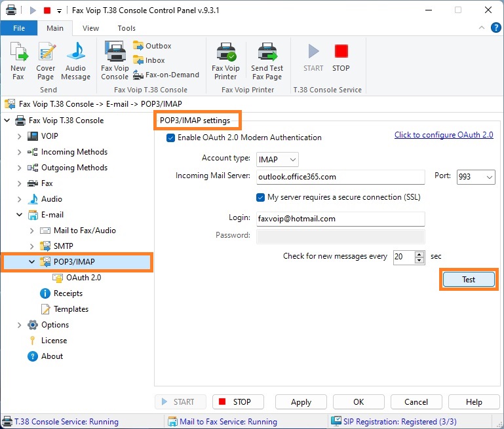The width and height of the screenshot is (504, 429).
Task: Click the title bar red stop square
Action: pyautogui.click(x=47, y=10)
